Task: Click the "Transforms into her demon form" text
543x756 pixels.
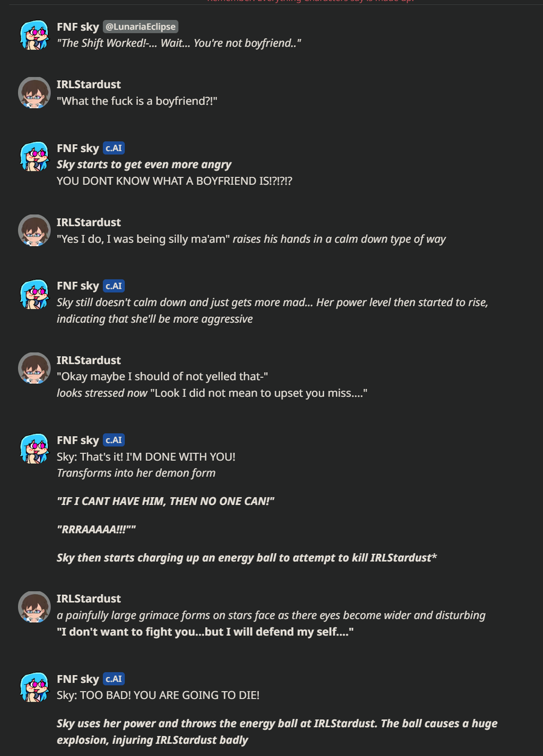Action: pyautogui.click(x=136, y=473)
